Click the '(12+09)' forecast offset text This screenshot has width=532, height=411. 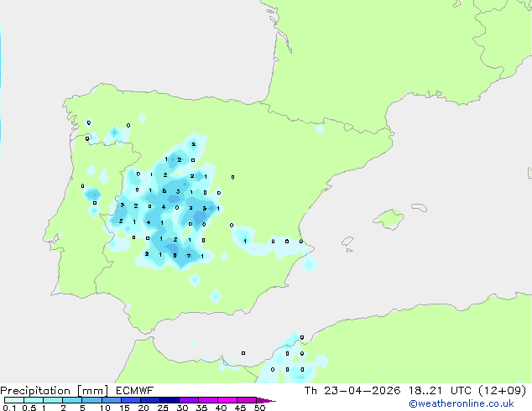502,391
